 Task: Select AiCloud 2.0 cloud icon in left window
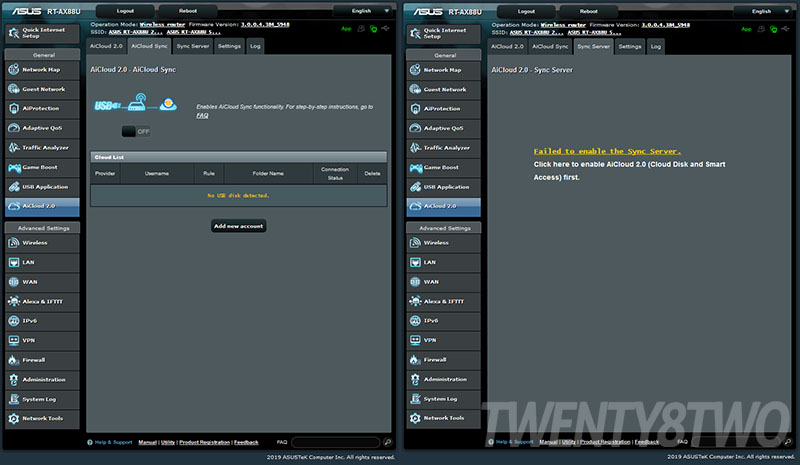point(14,206)
